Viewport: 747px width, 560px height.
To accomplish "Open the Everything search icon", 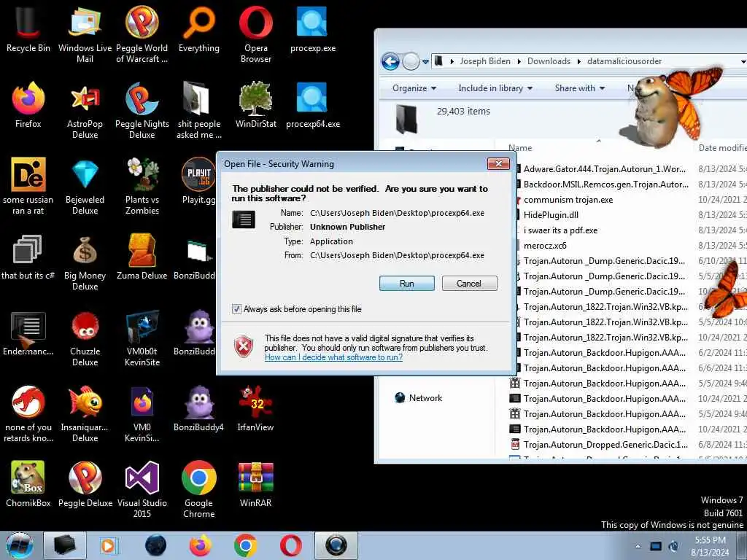I will coord(198,29).
